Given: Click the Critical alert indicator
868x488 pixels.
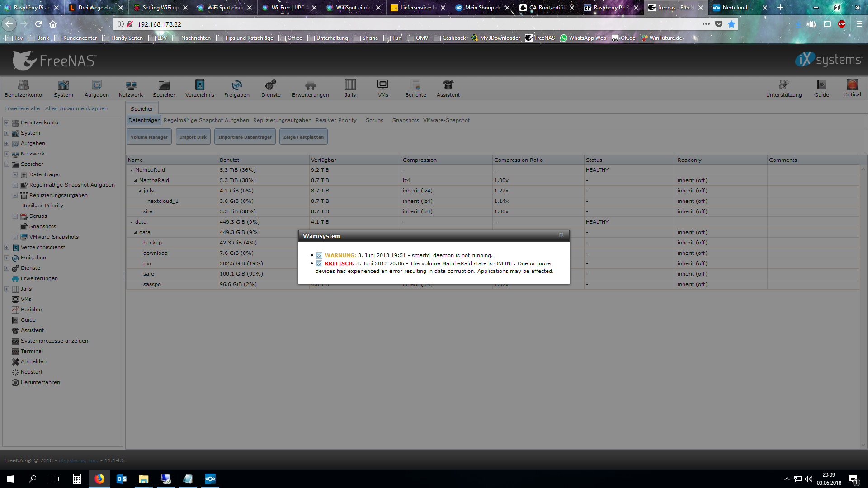Looking at the screenshot, I should (x=852, y=88).
